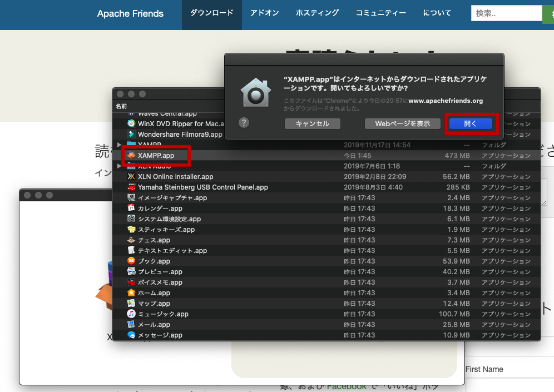Click the WinX DVD Ripper app icon
Viewport: 554px width, 392px height.
[131, 123]
